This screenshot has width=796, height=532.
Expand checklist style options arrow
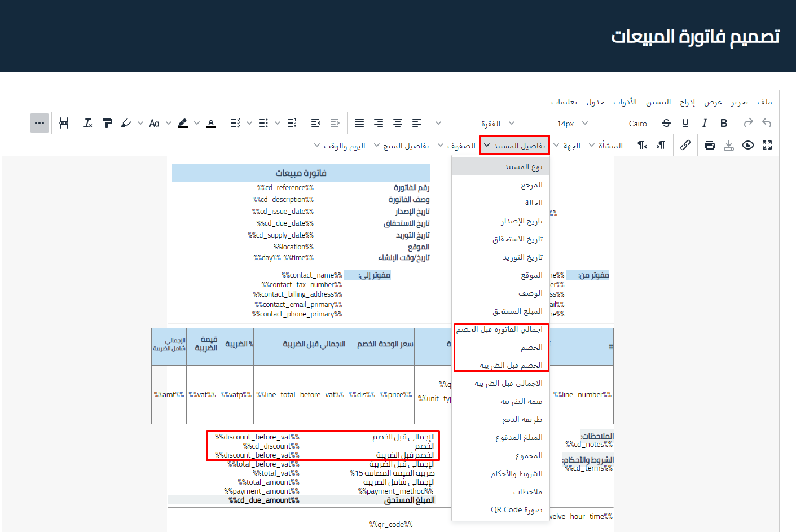coord(249,123)
